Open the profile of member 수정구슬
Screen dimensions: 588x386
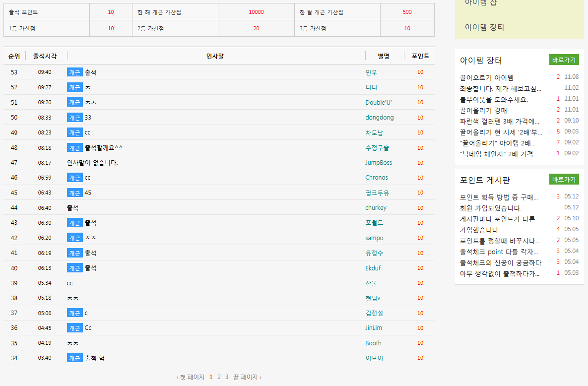pos(377,147)
